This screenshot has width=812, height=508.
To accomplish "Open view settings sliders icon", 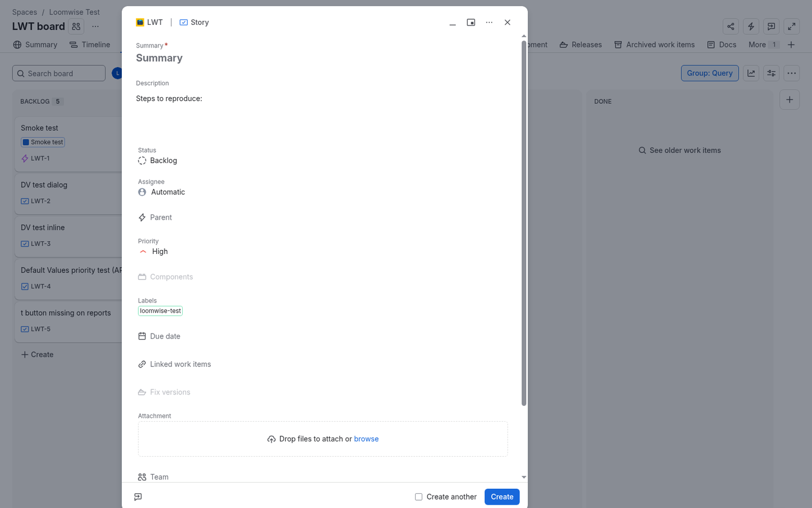I will pyautogui.click(x=771, y=73).
